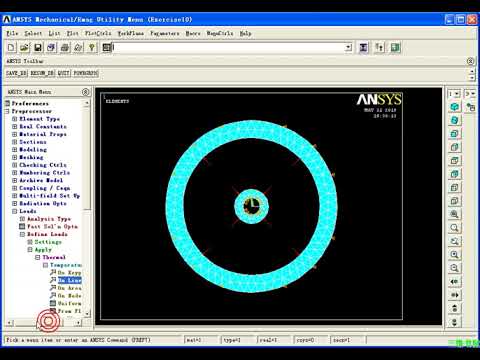Open the Help menu
The height and width of the screenshot is (360, 480).
click(x=245, y=33)
